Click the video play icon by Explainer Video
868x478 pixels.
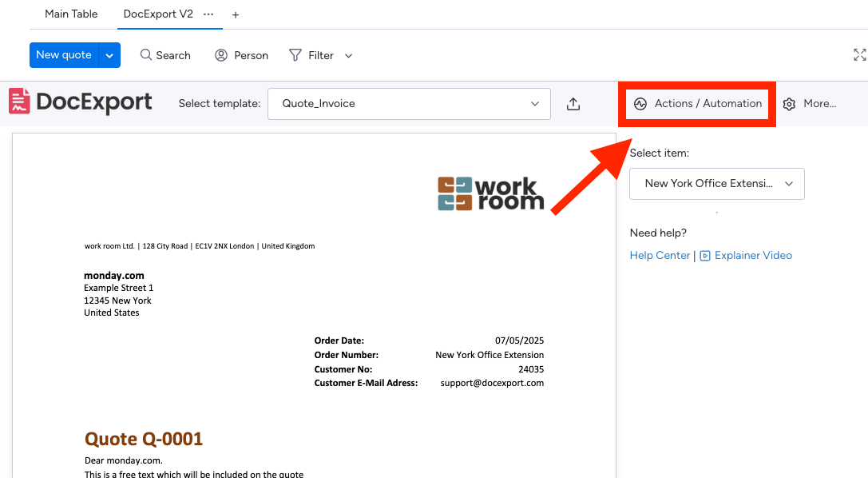(x=704, y=256)
